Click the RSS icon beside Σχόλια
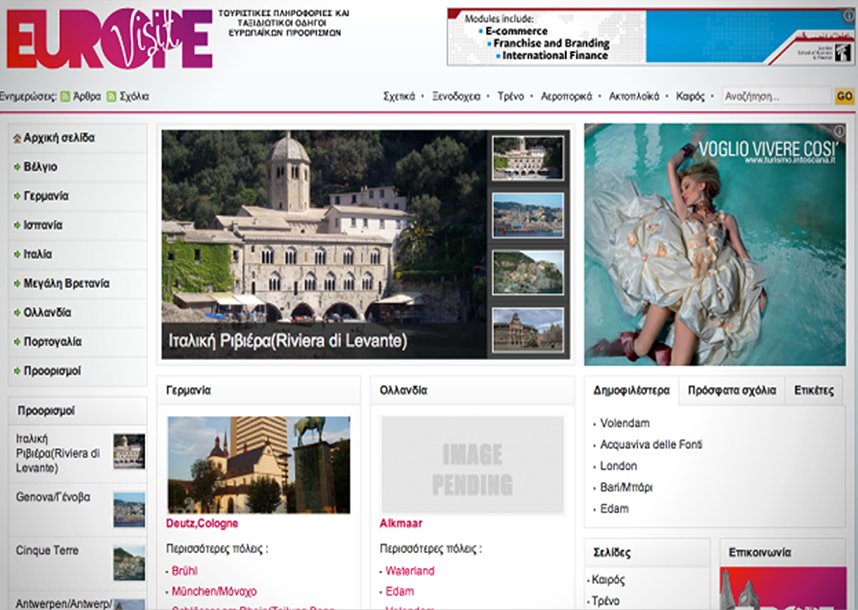This screenshot has height=610, width=858. [112, 97]
